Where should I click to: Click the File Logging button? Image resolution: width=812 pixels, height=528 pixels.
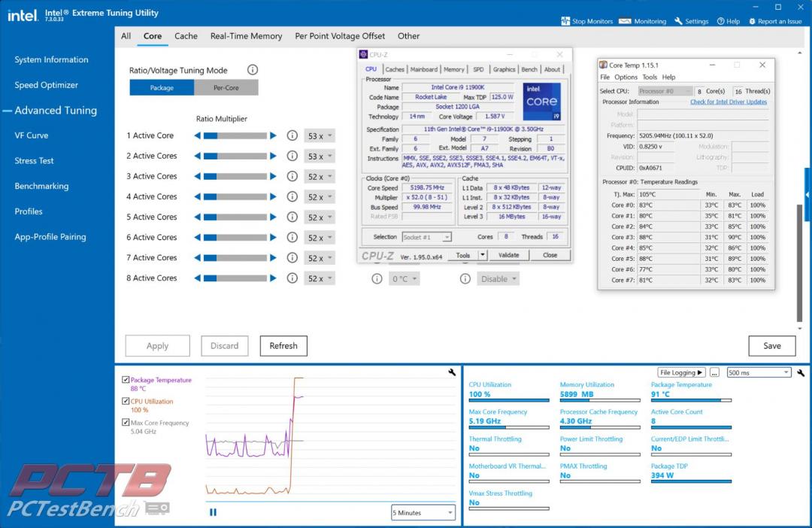pyautogui.click(x=681, y=372)
